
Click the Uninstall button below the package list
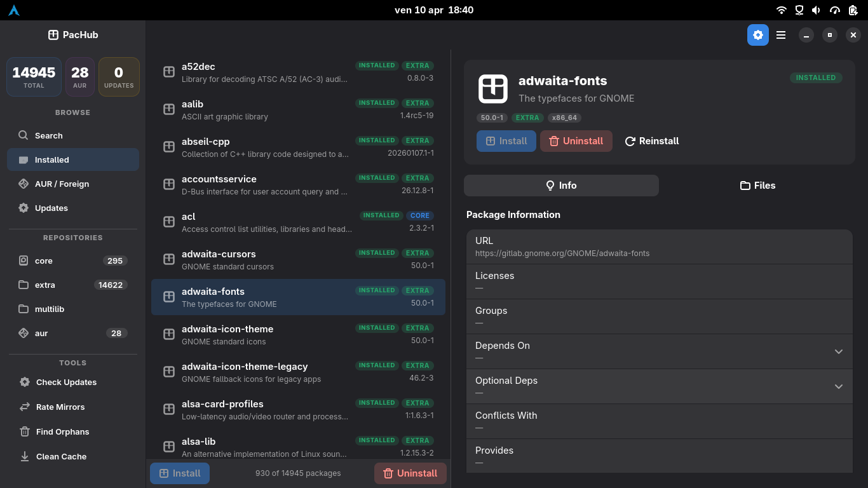(410, 473)
